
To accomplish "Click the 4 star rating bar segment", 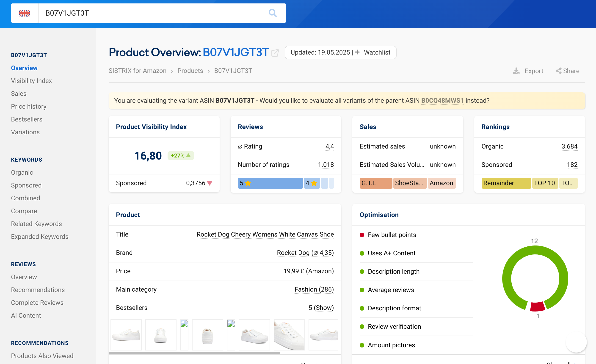I will click(x=312, y=183).
